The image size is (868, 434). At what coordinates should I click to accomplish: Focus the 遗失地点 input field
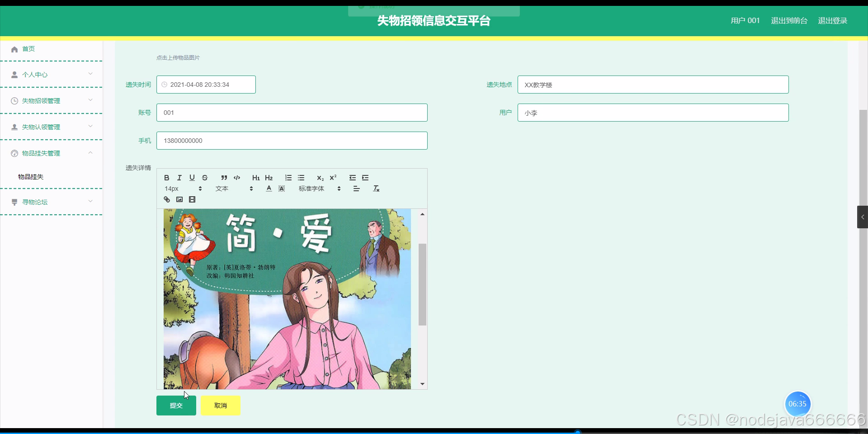click(x=653, y=85)
